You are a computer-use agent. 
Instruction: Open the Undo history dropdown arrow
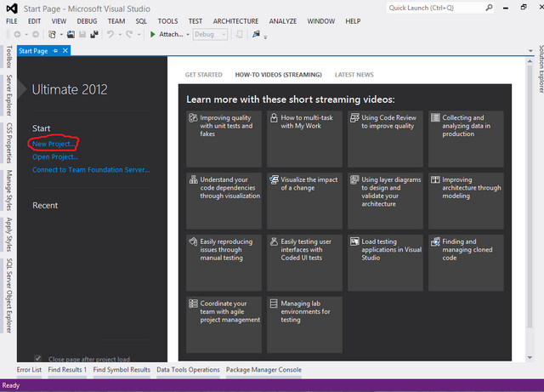click(120, 35)
